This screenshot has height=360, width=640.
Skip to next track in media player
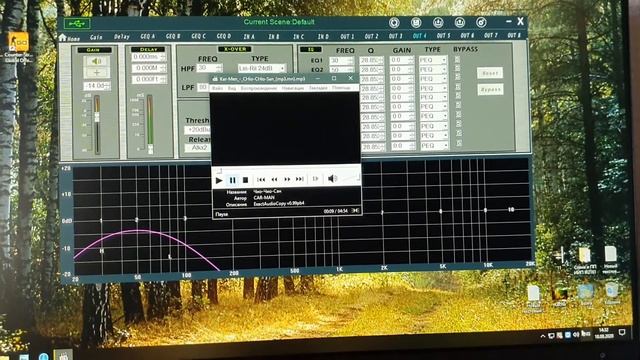pyautogui.click(x=300, y=179)
